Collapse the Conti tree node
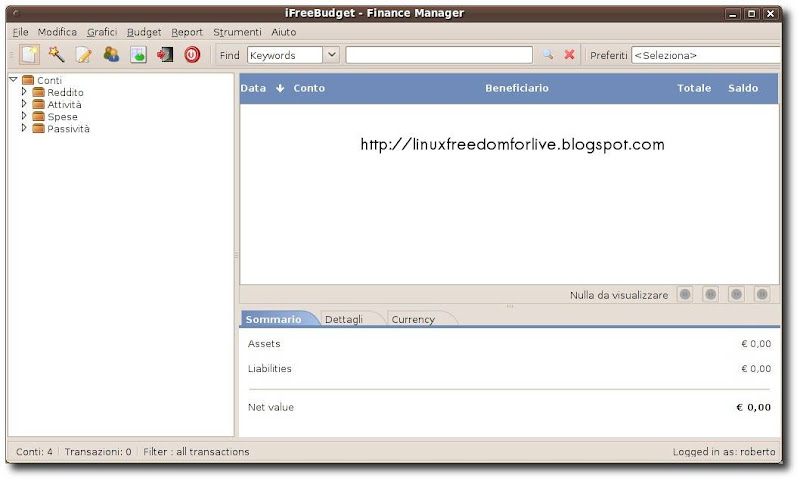Screen dimensions: 800x481 [13, 80]
